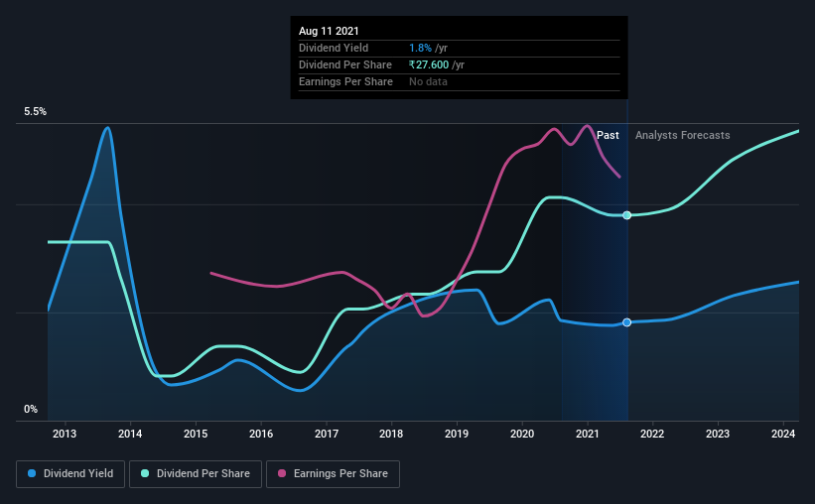Viewport: 815px width, 504px height.
Task: Select the blue data point marker at Aug 2021
Action: (626, 322)
